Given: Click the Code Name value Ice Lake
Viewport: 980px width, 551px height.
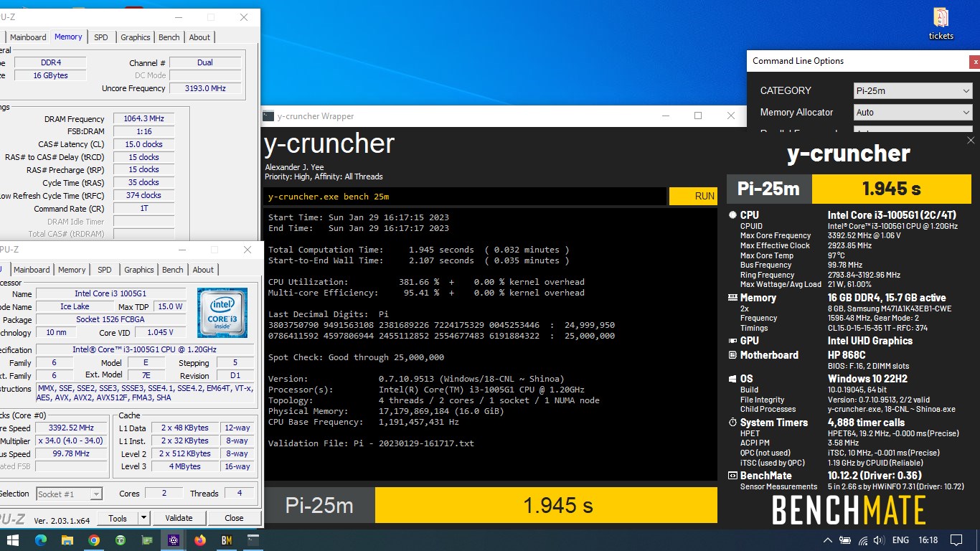Looking at the screenshot, I should (75, 307).
